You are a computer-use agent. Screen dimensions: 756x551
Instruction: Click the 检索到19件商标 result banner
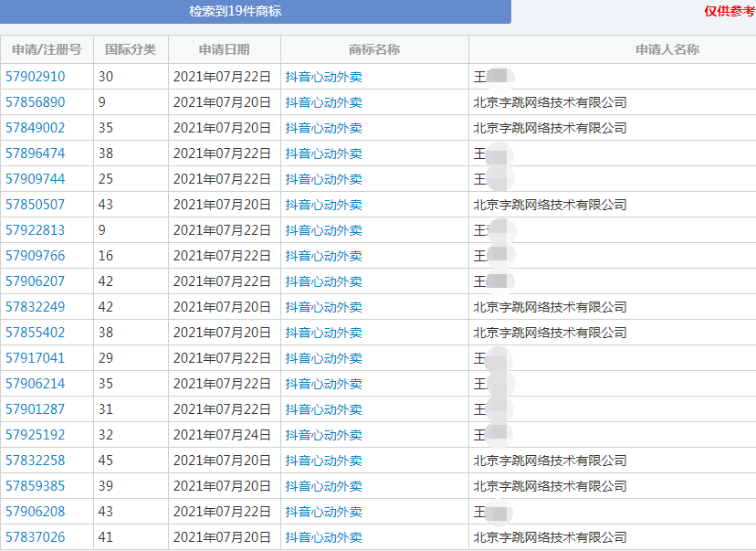click(256, 12)
